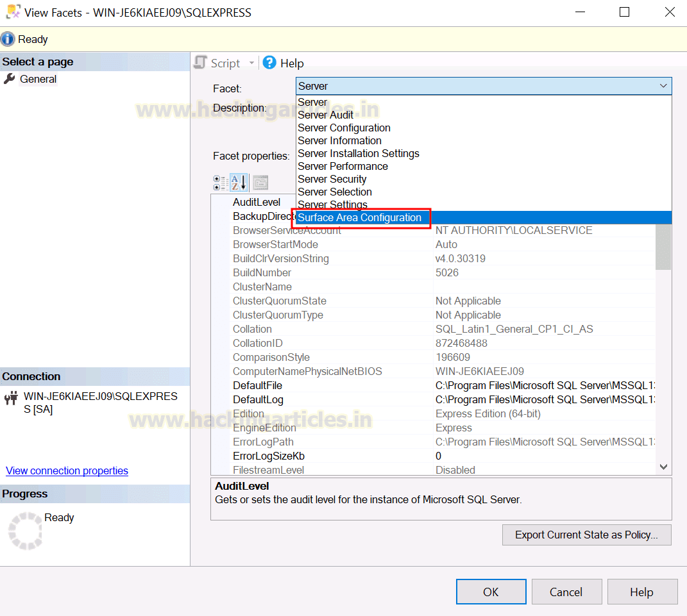The height and width of the screenshot is (616, 687).
Task: Click the blue Help question mark icon
Action: point(269,63)
